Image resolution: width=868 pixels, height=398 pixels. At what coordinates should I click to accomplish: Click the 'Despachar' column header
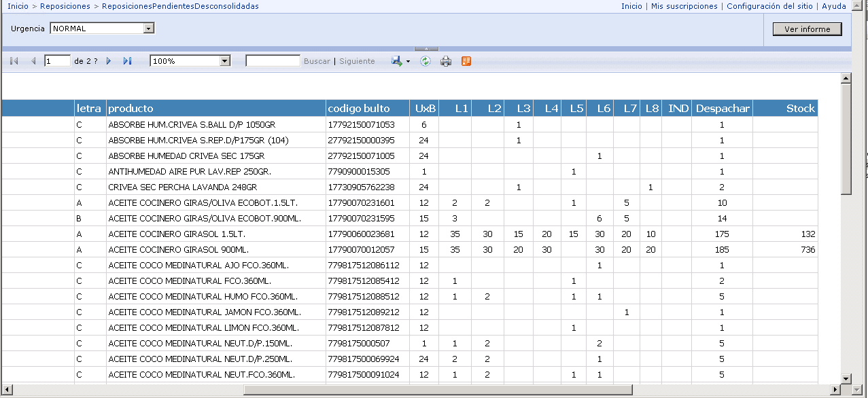point(723,109)
